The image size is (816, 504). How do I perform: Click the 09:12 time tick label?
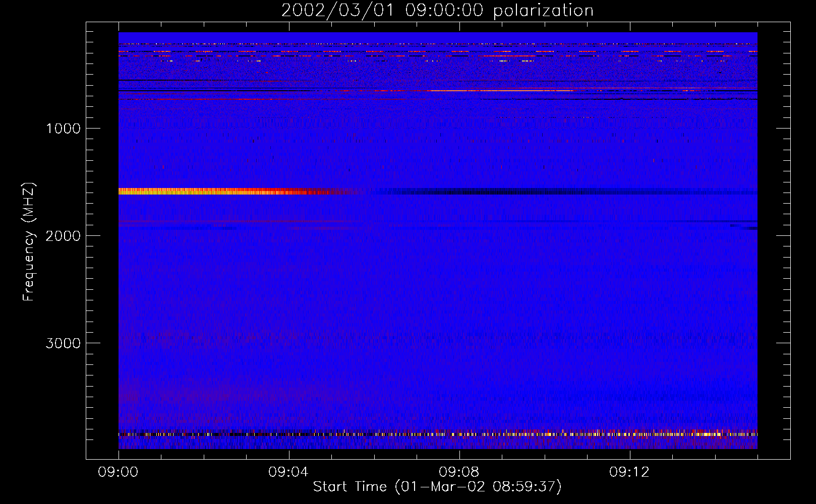[x=630, y=472]
